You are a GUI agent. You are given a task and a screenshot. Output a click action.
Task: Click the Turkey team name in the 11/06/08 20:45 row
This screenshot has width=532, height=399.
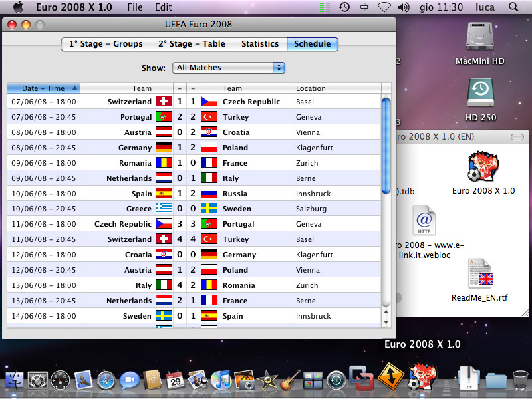click(236, 239)
